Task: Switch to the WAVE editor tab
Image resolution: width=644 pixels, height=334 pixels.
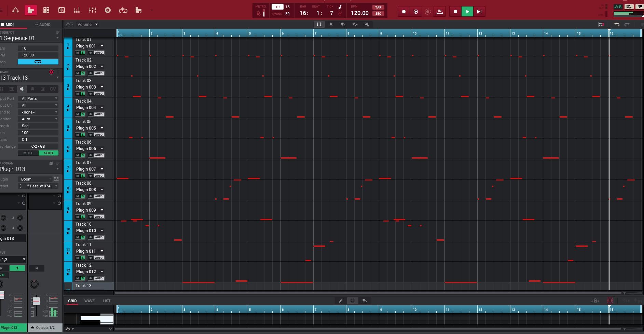Action: tap(90, 301)
